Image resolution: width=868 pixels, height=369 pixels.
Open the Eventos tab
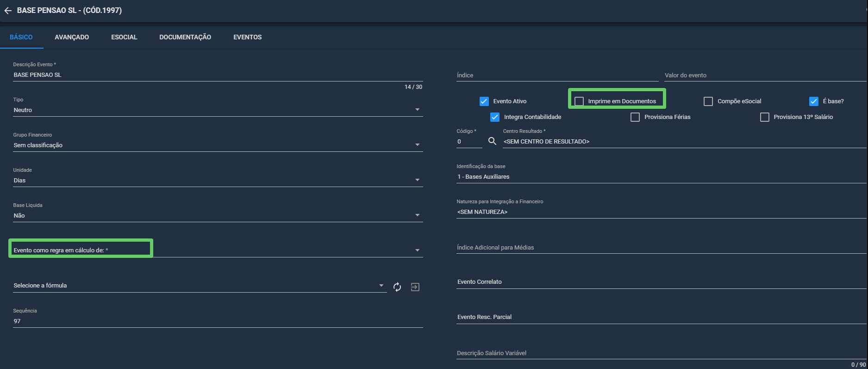coord(248,37)
